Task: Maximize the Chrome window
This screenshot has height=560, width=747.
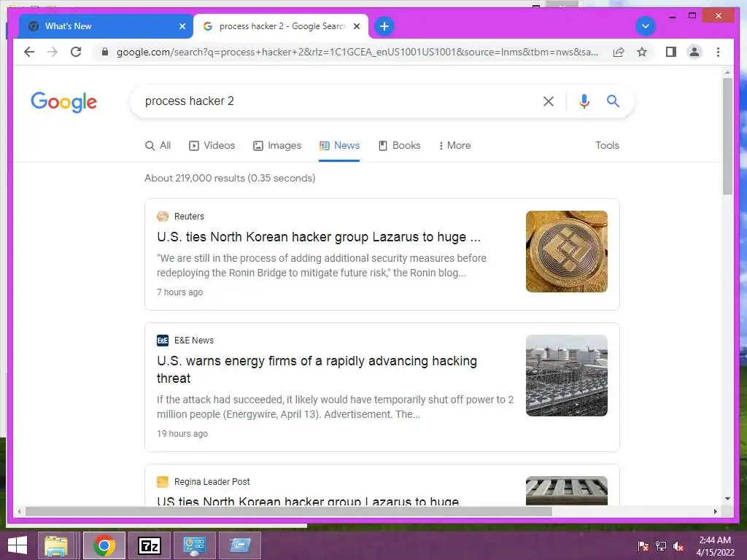Action: tap(692, 16)
